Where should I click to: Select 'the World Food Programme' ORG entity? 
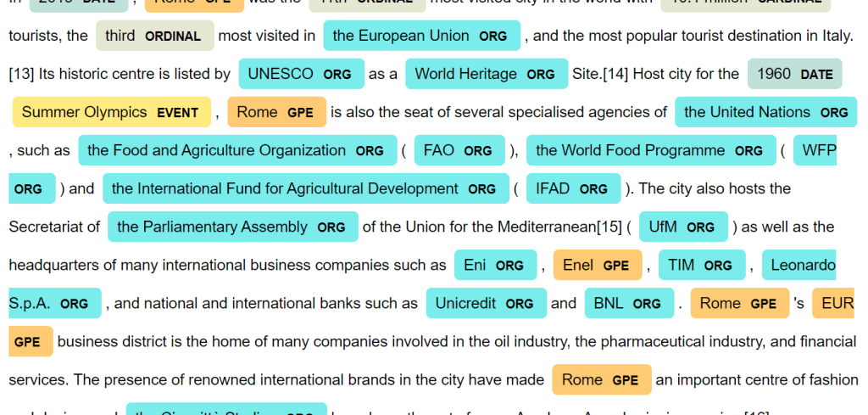(x=650, y=150)
